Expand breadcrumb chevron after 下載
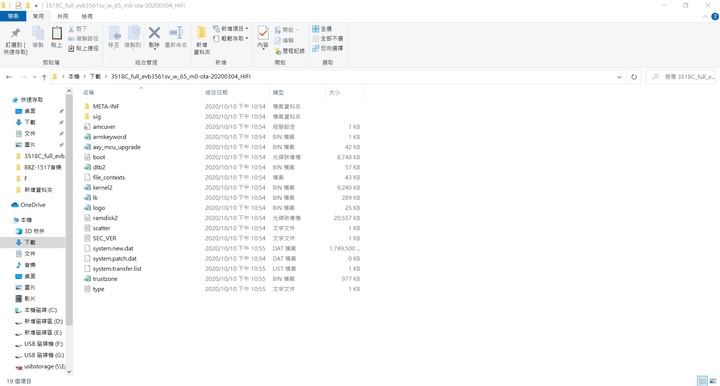This screenshot has width=720, height=386. (x=106, y=77)
